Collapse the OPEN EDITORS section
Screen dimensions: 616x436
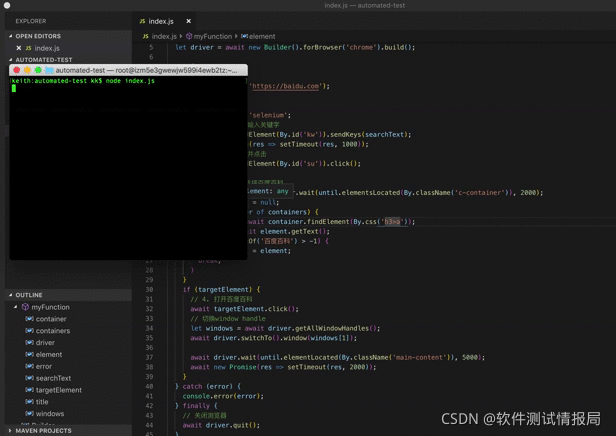(11, 36)
